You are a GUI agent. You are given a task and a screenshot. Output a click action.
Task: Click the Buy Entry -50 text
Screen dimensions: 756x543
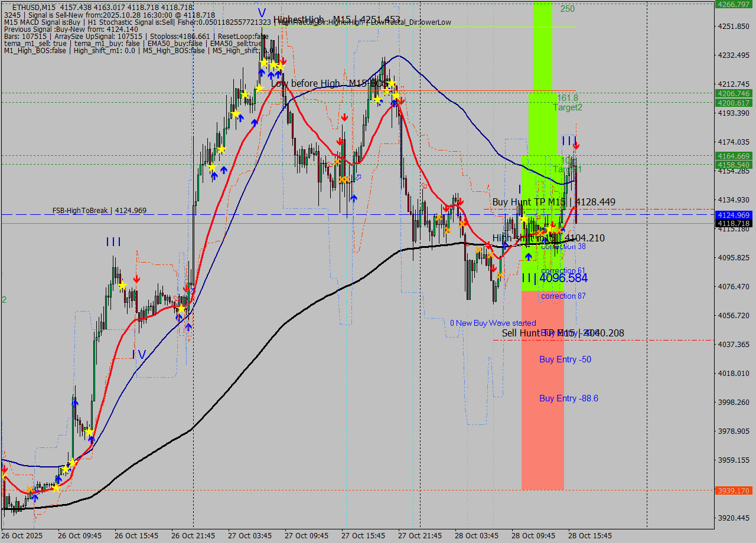pos(565,359)
